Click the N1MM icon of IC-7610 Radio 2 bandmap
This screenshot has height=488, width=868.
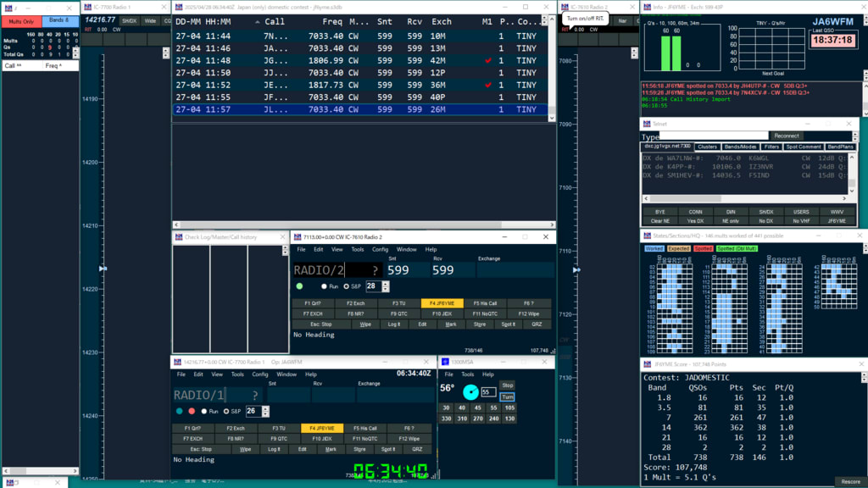coord(565,7)
